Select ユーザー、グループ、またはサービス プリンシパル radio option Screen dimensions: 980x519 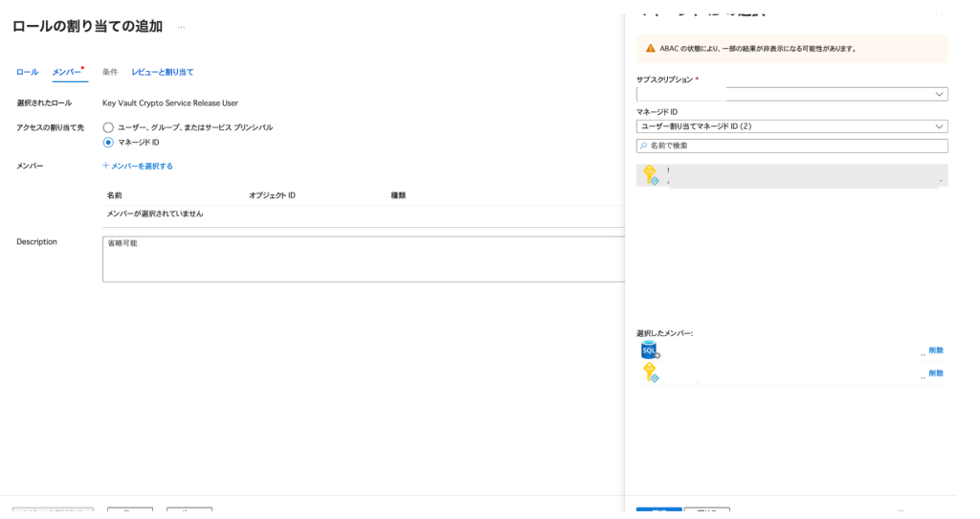point(108,127)
